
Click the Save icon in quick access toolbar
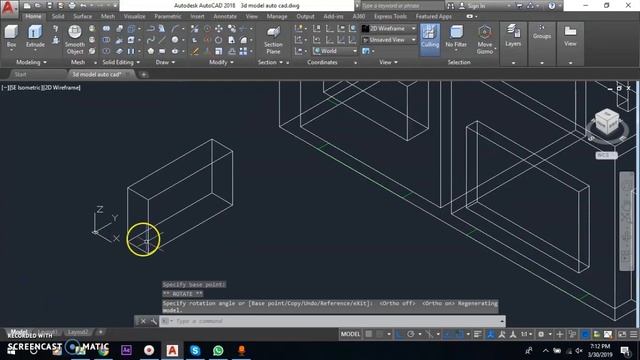[x=49, y=6]
